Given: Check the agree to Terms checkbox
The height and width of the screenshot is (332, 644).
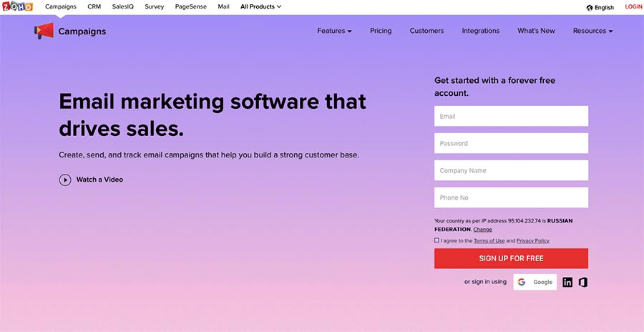Looking at the screenshot, I should click(x=436, y=240).
